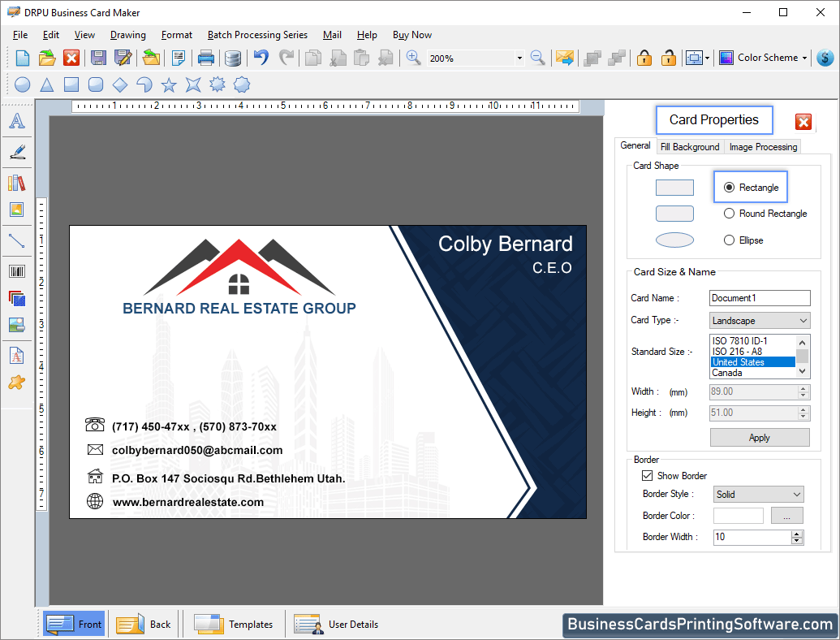Select the barcode tool
840x640 pixels.
click(17, 271)
